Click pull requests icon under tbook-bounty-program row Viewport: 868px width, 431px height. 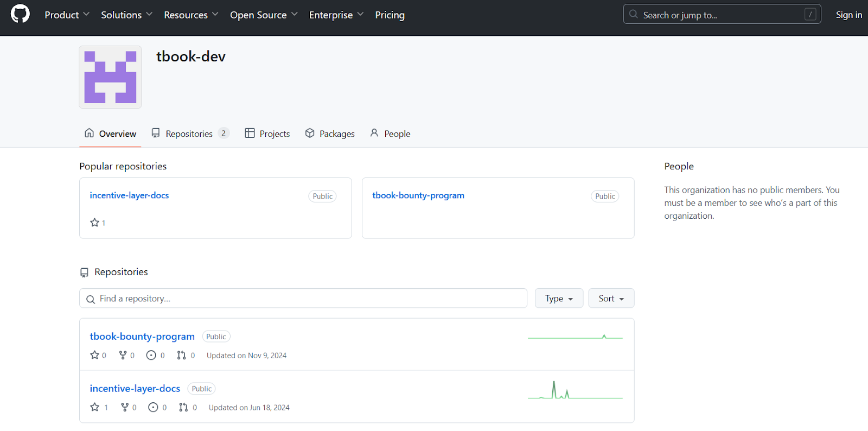(x=181, y=355)
